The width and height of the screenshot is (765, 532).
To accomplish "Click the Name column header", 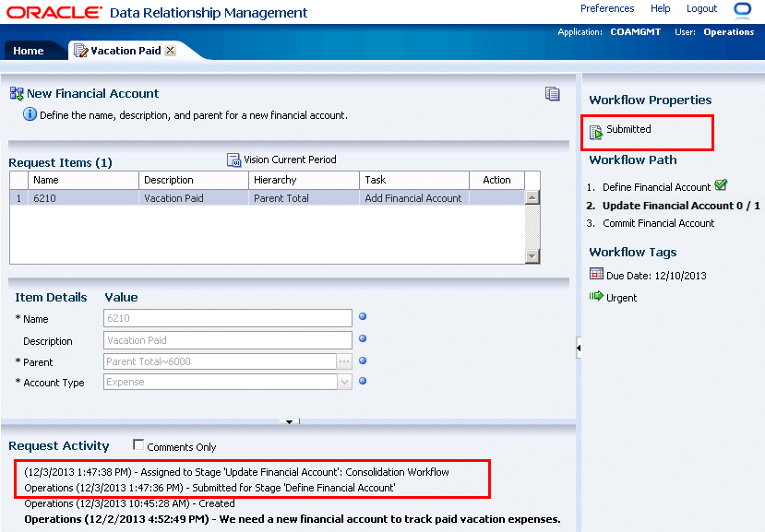I will click(83, 180).
